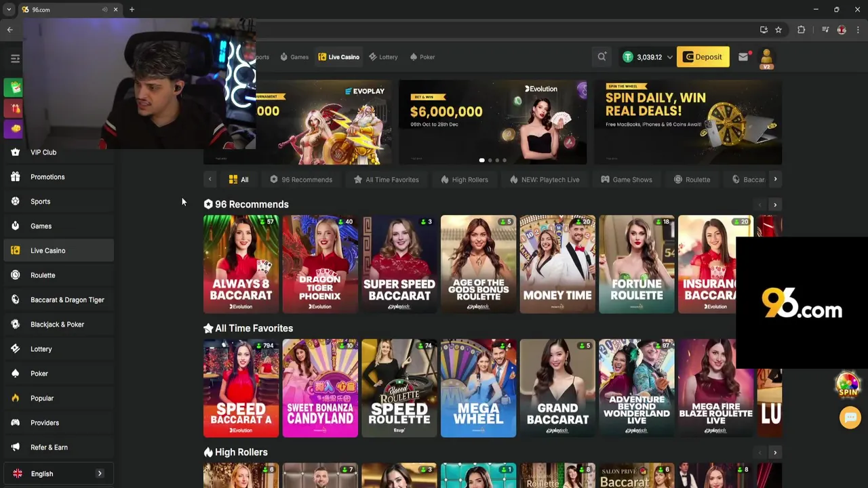Bookmark this page with star icon
The height and width of the screenshot is (488, 868).
pos(778,30)
